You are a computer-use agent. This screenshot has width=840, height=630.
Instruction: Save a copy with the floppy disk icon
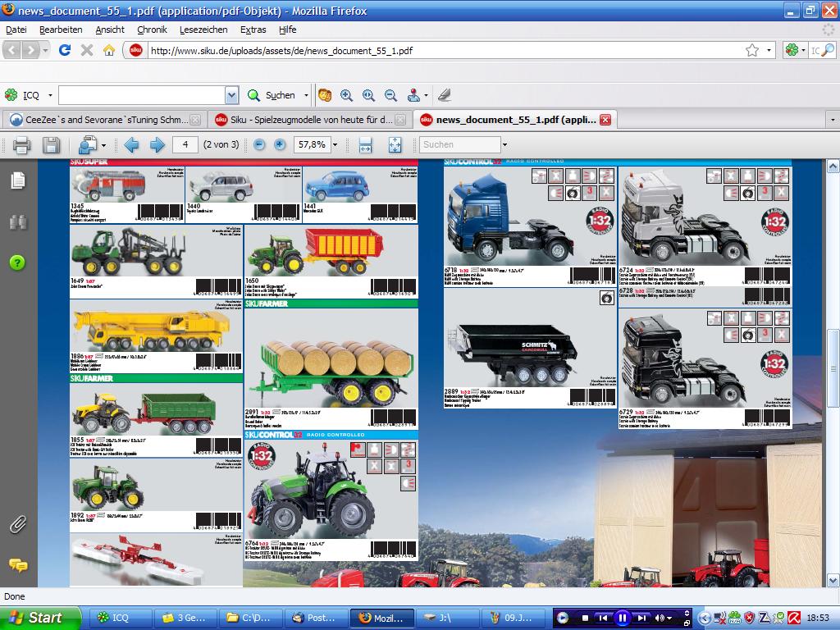coord(51,145)
